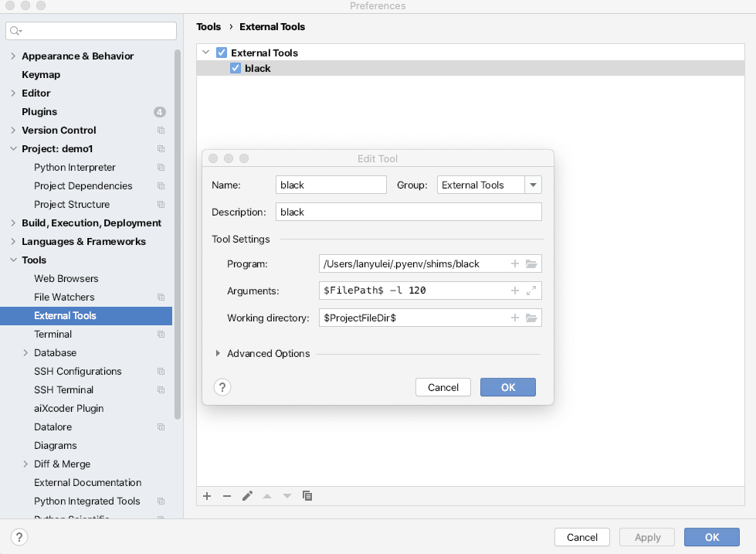Click Plugins update count badge
Screen dimensions: 756x554
[160, 112]
